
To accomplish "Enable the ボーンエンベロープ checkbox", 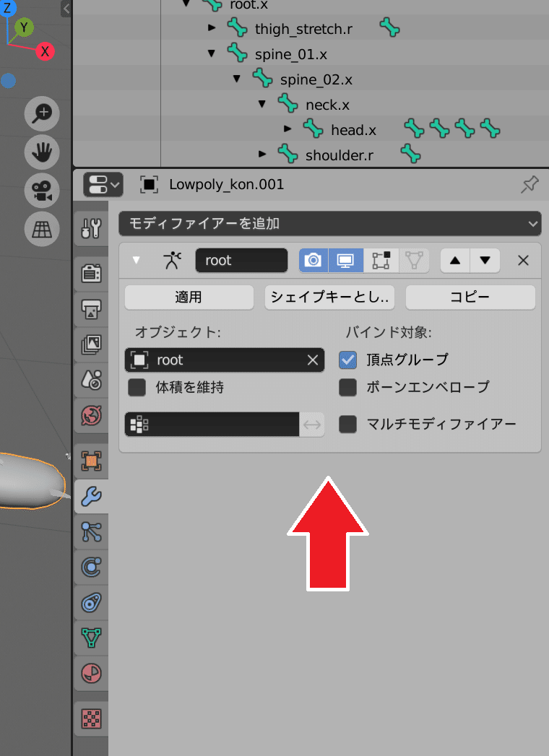I will point(348,387).
